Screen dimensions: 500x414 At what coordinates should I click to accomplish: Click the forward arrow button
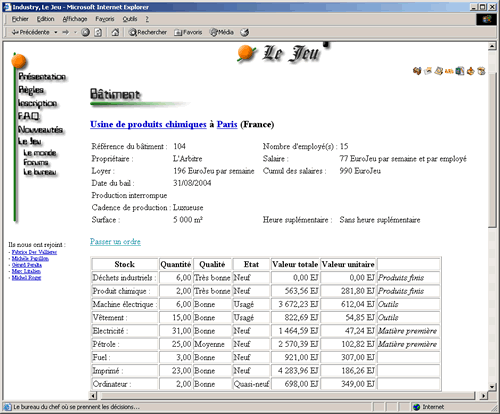(x=66, y=32)
